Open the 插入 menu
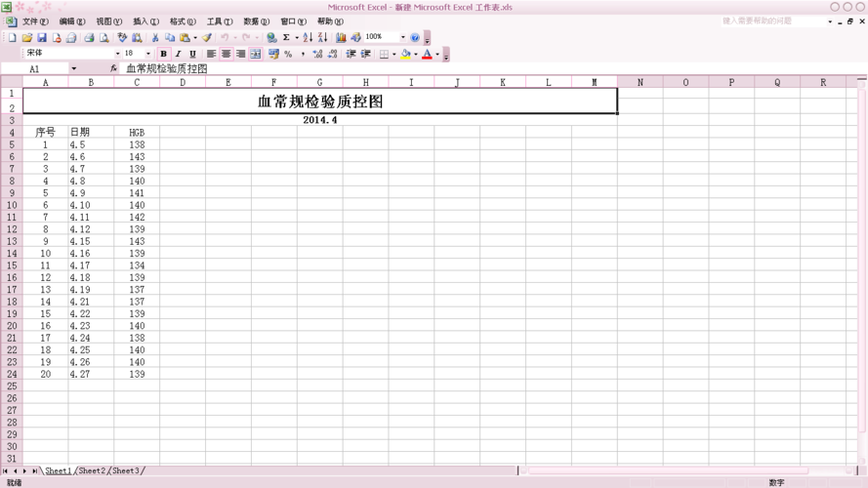868x488 pixels. [x=145, y=21]
